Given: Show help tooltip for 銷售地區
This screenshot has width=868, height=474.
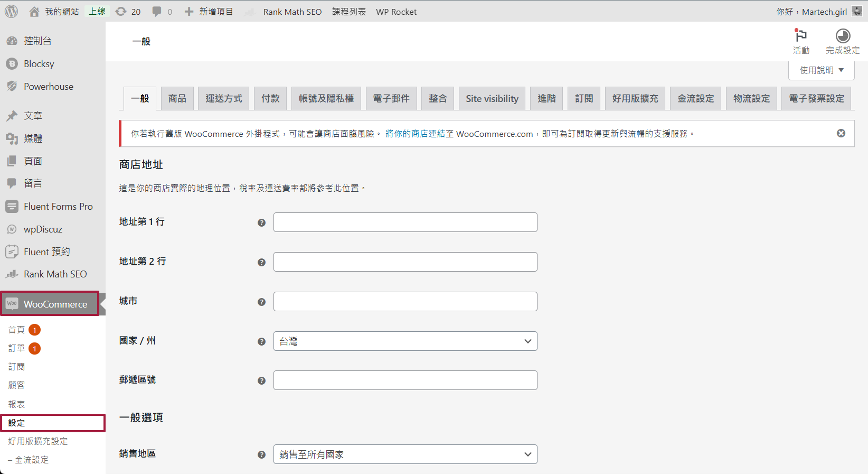Looking at the screenshot, I should (261, 454).
